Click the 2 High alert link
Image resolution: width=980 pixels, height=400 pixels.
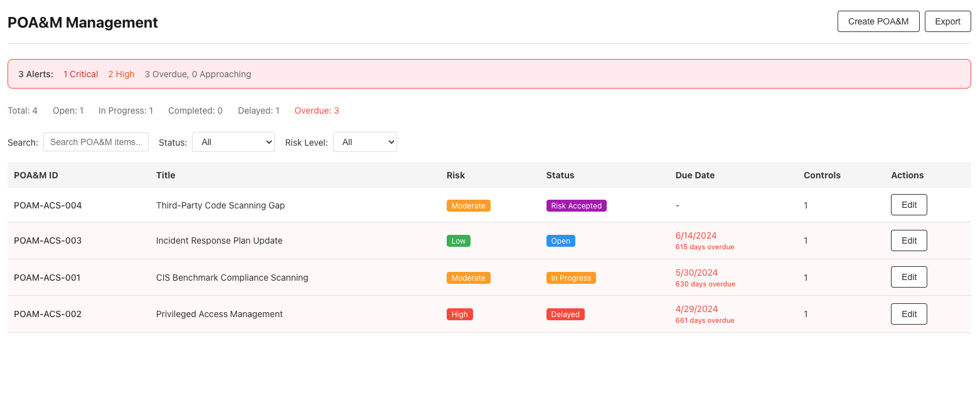(121, 74)
